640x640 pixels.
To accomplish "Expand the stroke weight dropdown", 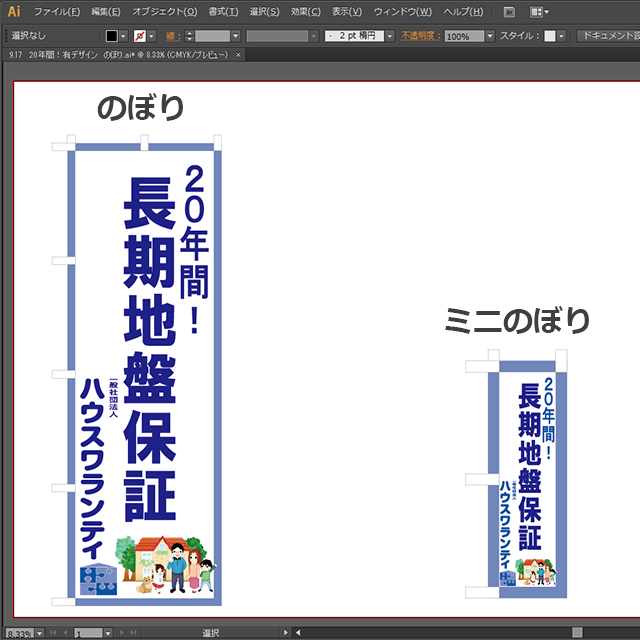I will 236,36.
